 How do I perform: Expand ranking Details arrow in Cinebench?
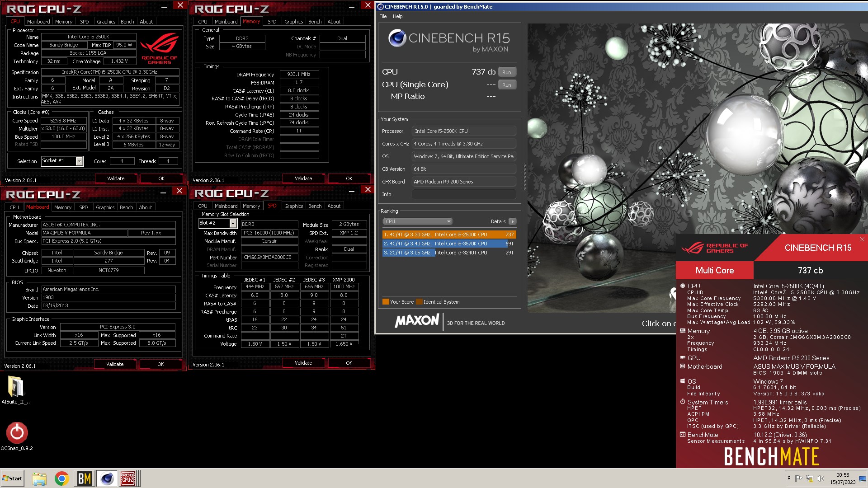(512, 221)
